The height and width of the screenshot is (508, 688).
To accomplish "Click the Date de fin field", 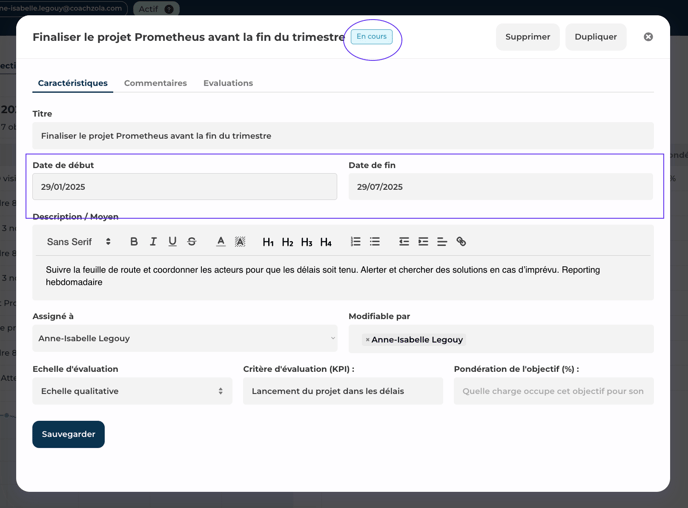I will click(x=500, y=187).
